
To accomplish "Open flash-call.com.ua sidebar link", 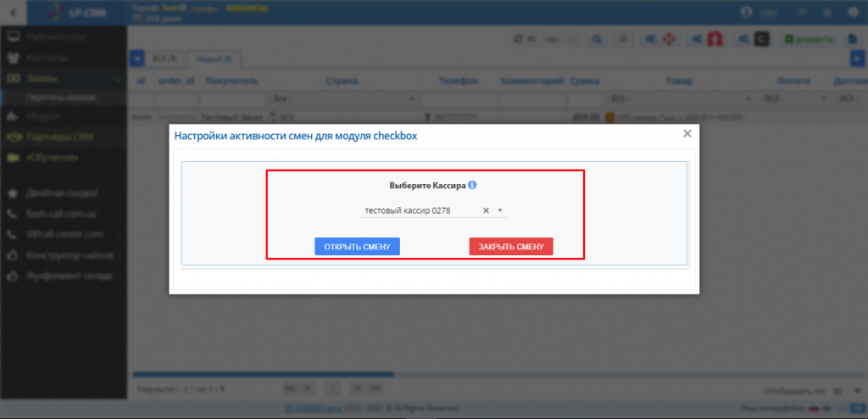I will [x=63, y=214].
